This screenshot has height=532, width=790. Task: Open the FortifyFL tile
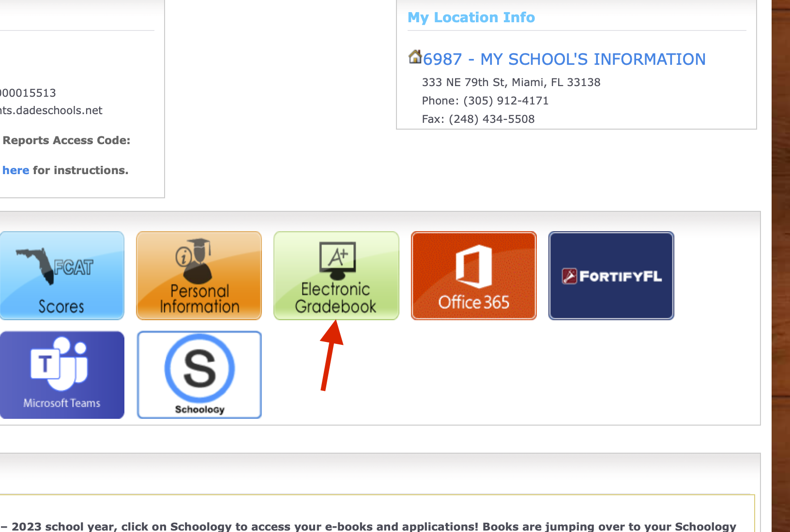pos(611,276)
